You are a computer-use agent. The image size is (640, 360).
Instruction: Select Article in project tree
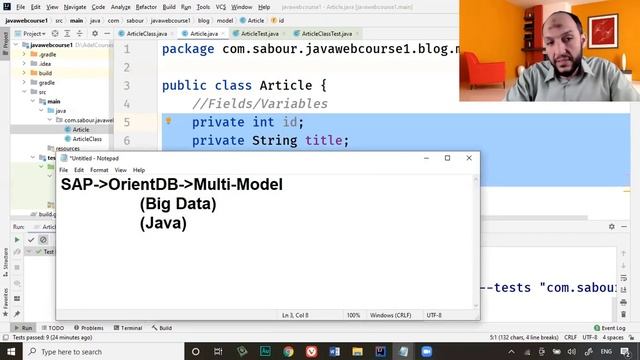click(81, 129)
